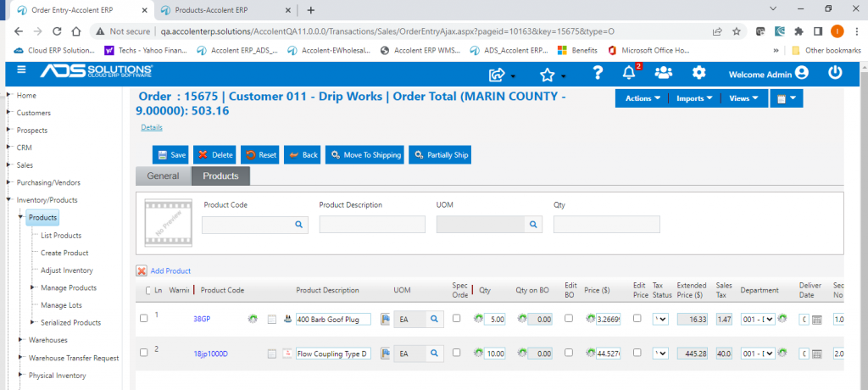Click the No Preview product thumbnail
The width and height of the screenshot is (868, 390).
click(169, 223)
